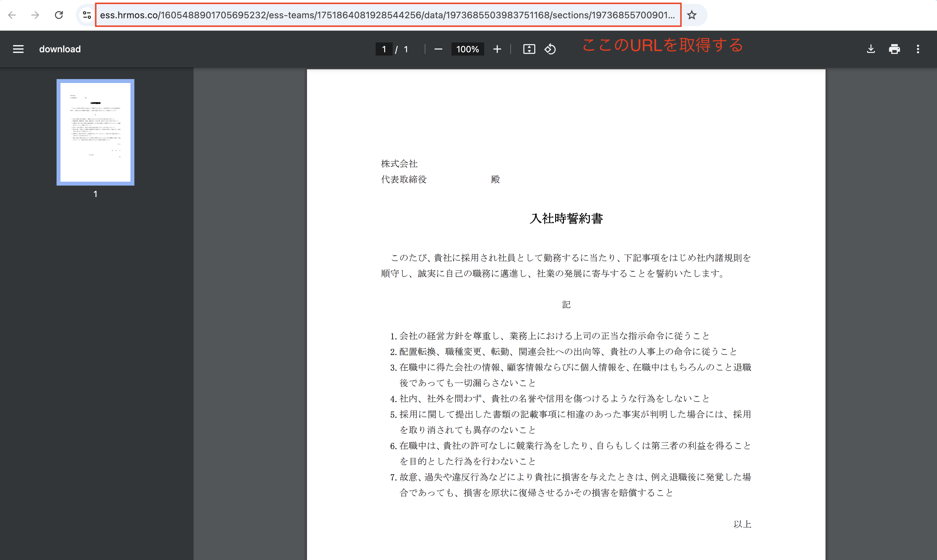Download the PDF file
Screen dimensions: 937x560
point(871,49)
